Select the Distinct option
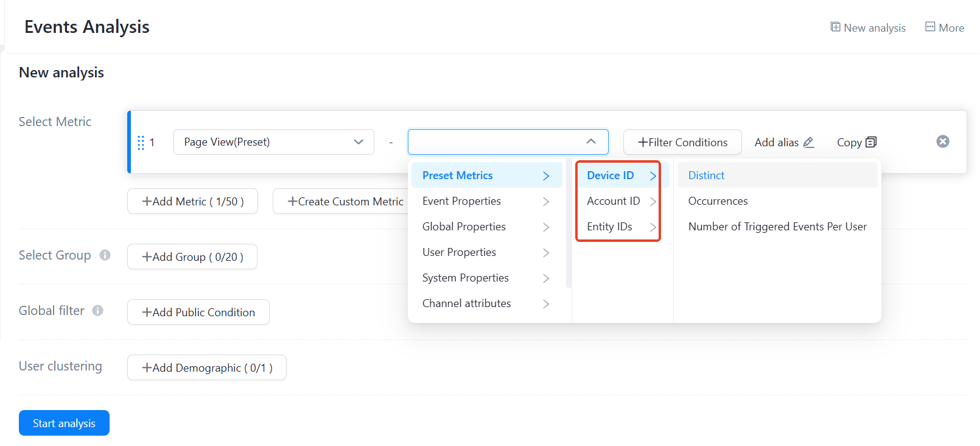Image resolution: width=980 pixels, height=446 pixels. tap(706, 175)
